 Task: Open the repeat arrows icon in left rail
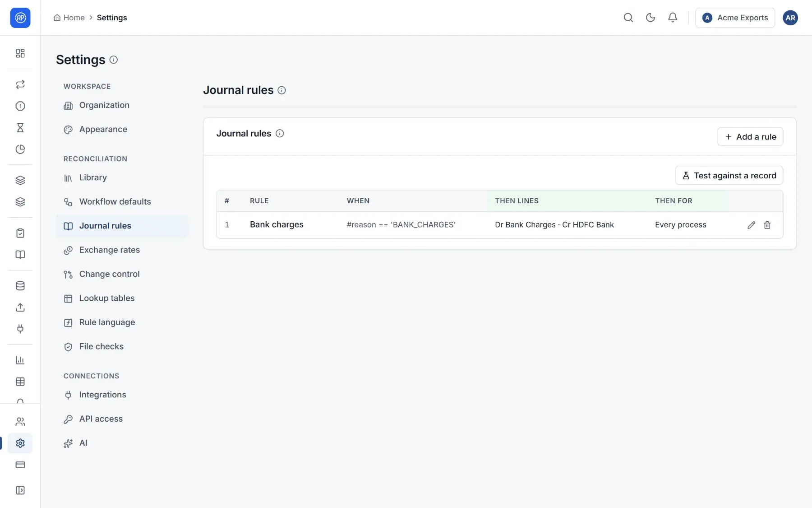(x=20, y=84)
